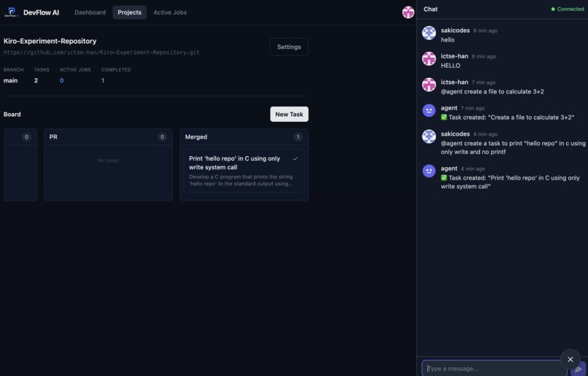Screen dimensions: 588x376
Task: Click the DevFlow AI logo icon
Action: (12, 12)
